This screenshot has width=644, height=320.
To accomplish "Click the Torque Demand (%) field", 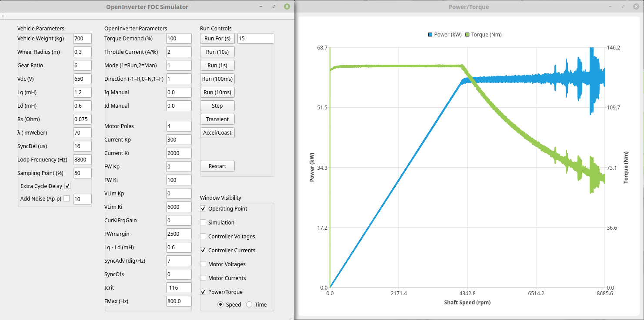I will [x=178, y=38].
